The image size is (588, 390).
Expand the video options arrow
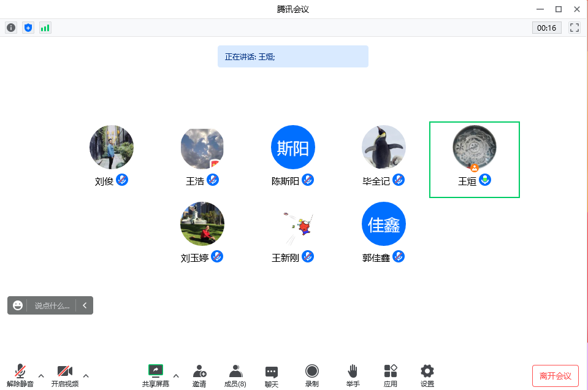point(86,376)
